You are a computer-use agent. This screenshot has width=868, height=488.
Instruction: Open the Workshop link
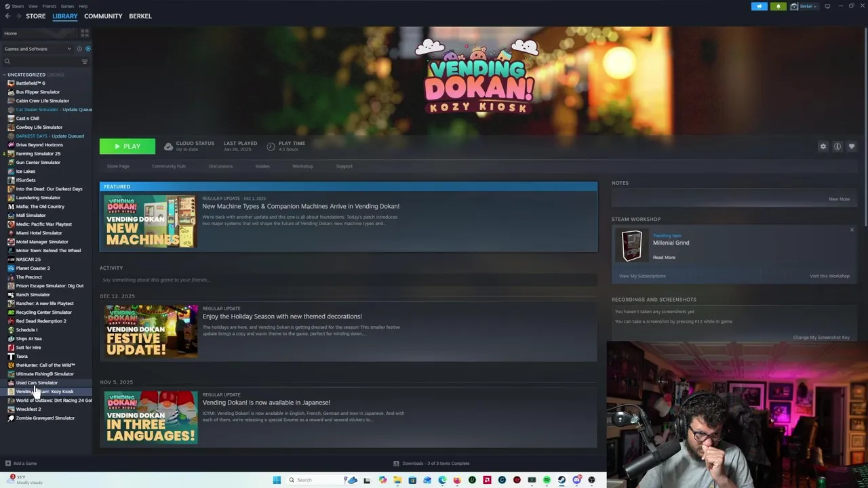(302, 166)
